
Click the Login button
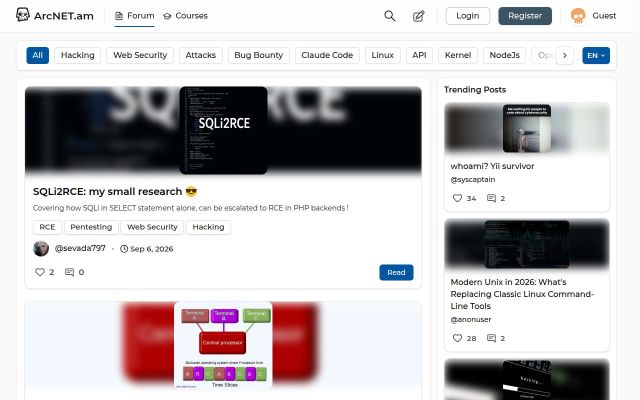468,16
